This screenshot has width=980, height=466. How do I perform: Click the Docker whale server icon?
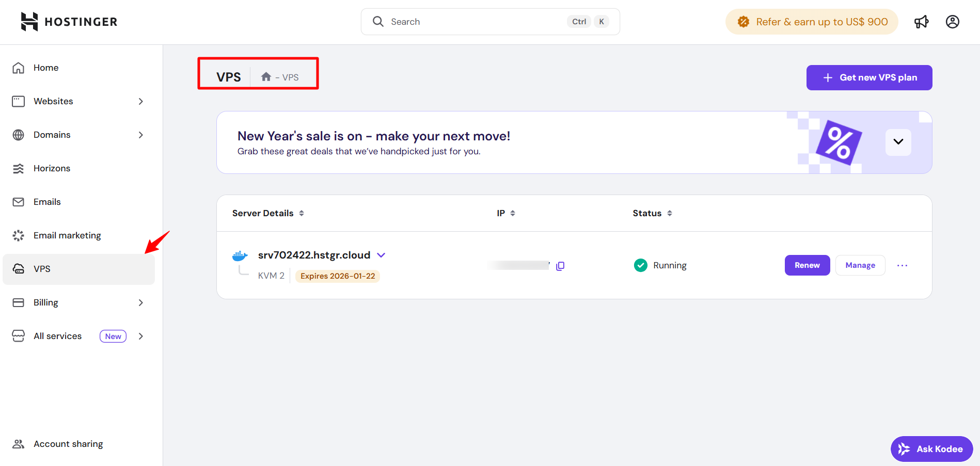click(240, 255)
